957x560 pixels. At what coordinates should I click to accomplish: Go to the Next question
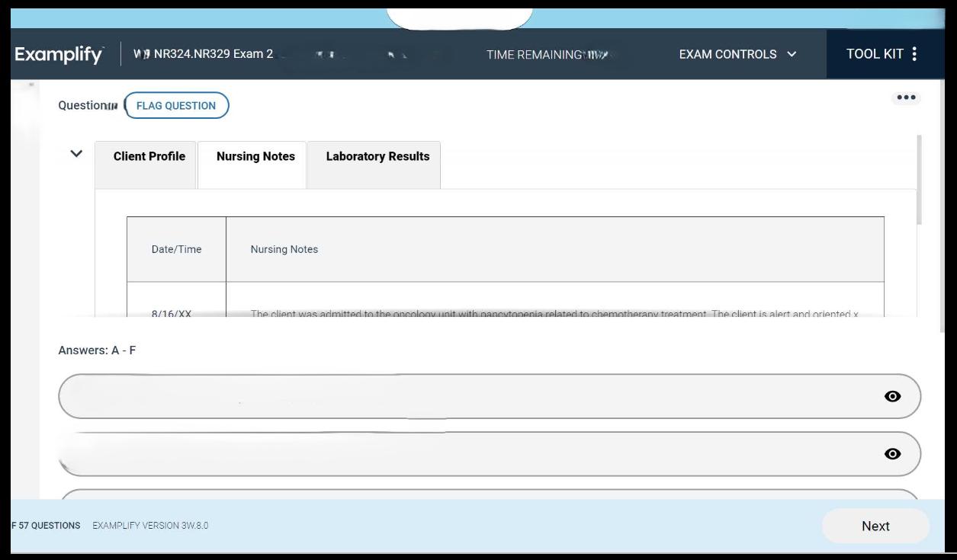(875, 526)
